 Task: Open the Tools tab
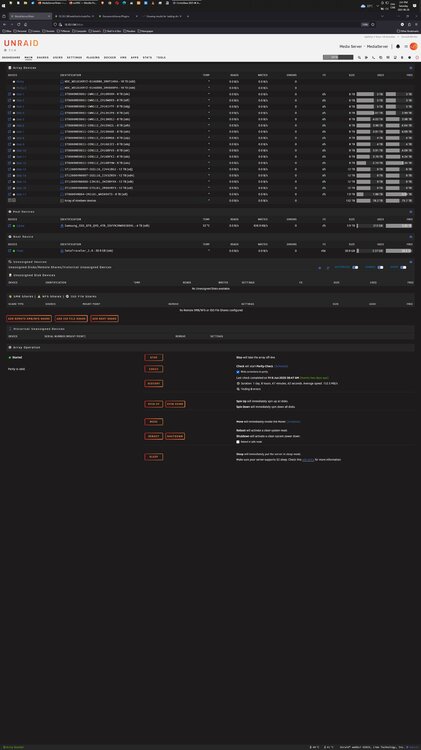point(161,57)
